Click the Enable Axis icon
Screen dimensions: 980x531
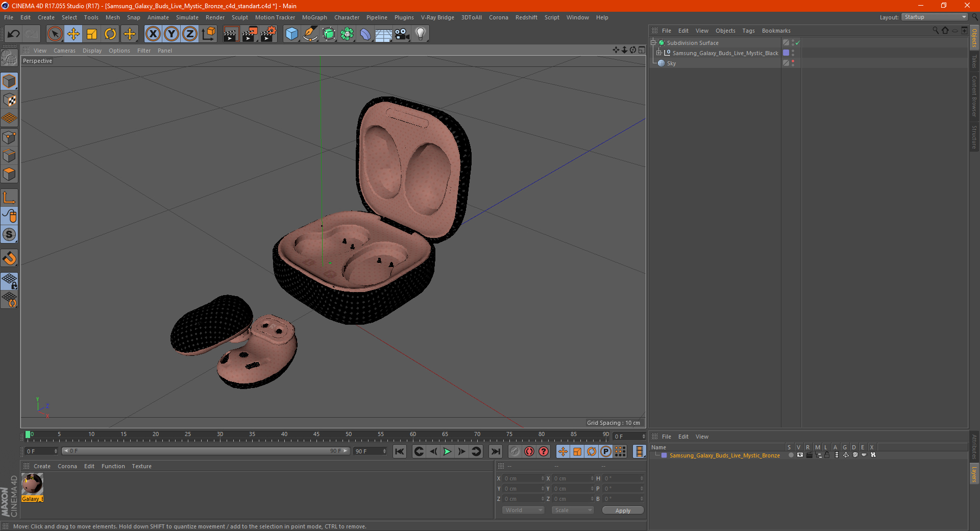(x=9, y=198)
